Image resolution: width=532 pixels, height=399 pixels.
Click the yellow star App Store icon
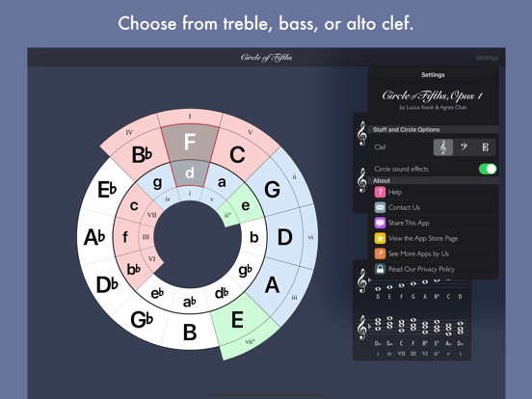380,238
